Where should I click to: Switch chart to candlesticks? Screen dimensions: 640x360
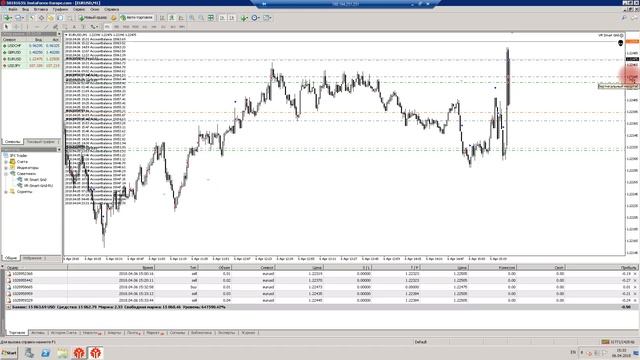171,18
